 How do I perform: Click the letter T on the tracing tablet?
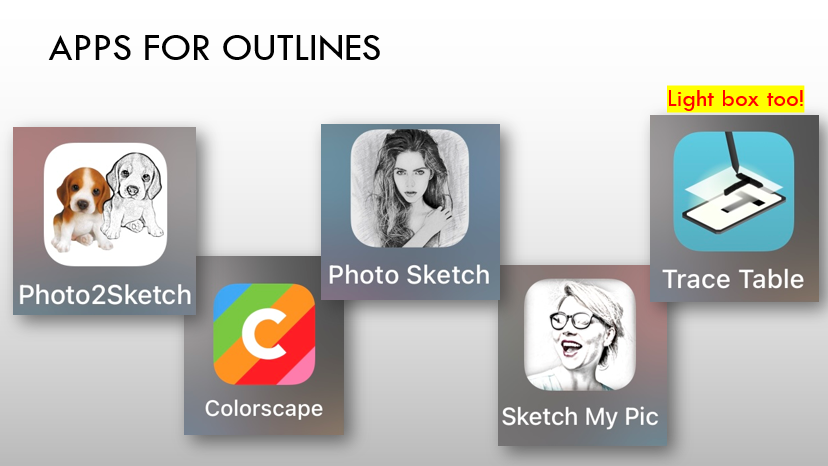[738, 202]
